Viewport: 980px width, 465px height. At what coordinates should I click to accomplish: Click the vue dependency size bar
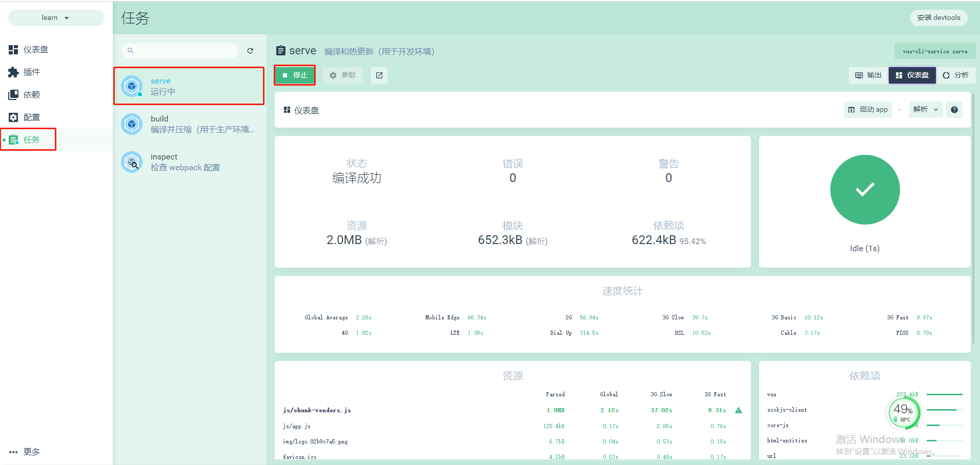click(x=945, y=395)
